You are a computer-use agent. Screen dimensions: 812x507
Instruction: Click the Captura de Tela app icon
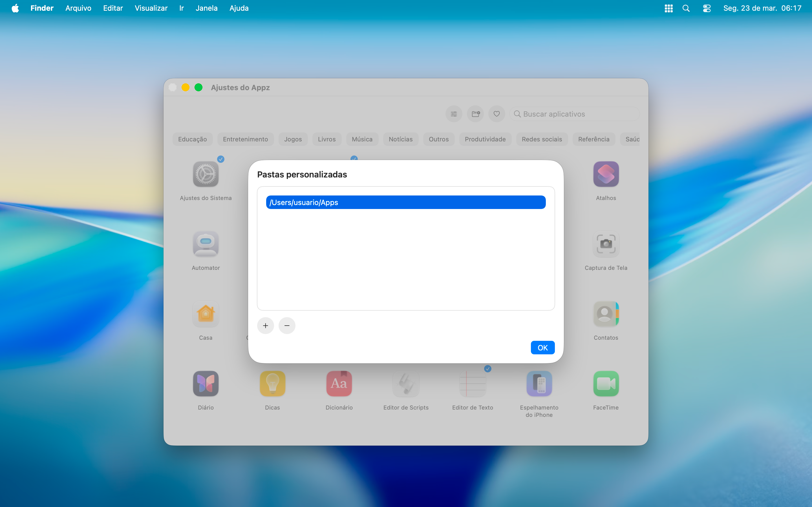tap(605, 244)
